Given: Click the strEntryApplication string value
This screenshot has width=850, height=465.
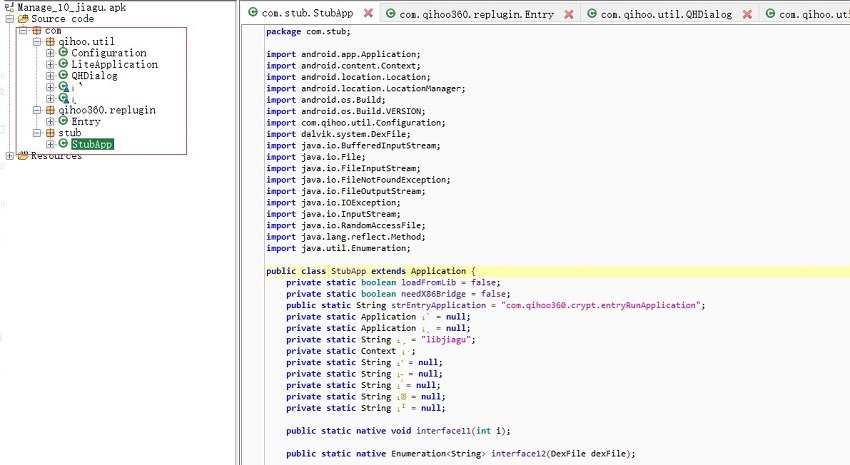Looking at the screenshot, I should click(x=600, y=305).
